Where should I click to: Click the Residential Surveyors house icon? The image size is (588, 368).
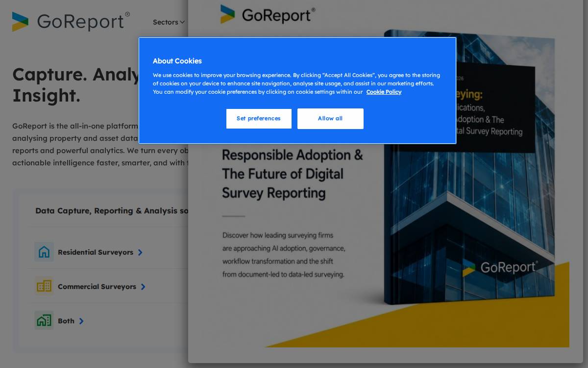(x=44, y=252)
